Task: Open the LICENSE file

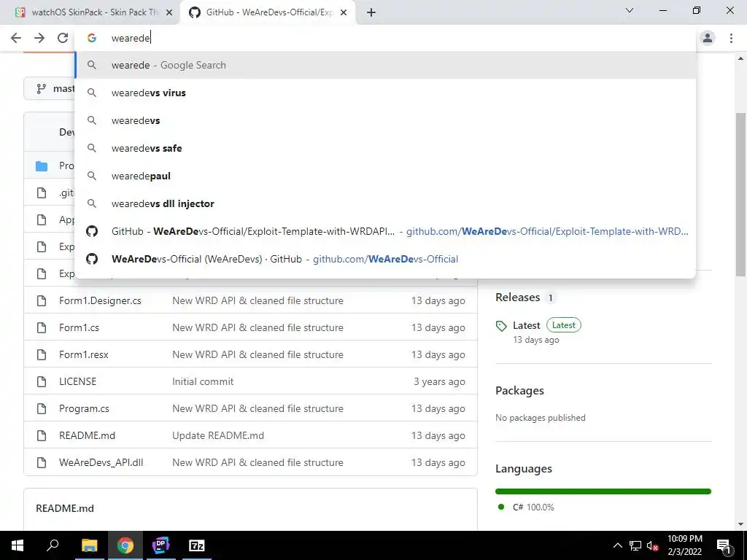Action: pos(77,381)
